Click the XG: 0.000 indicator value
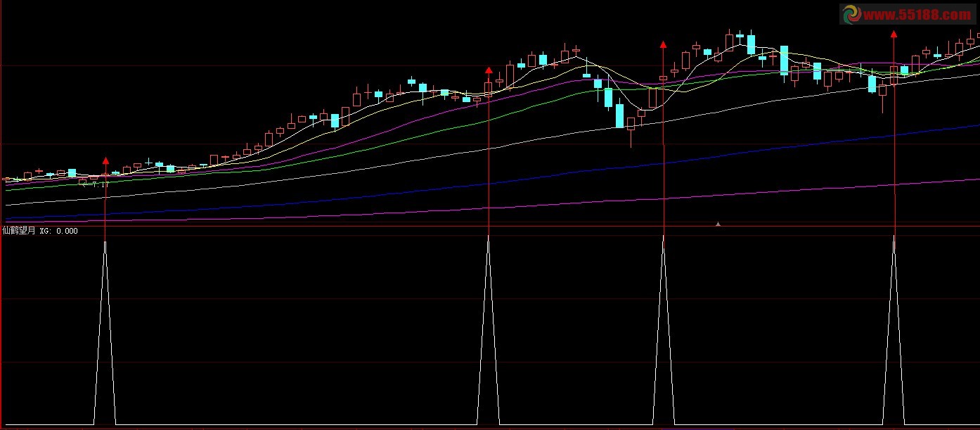 pyautogui.click(x=59, y=231)
